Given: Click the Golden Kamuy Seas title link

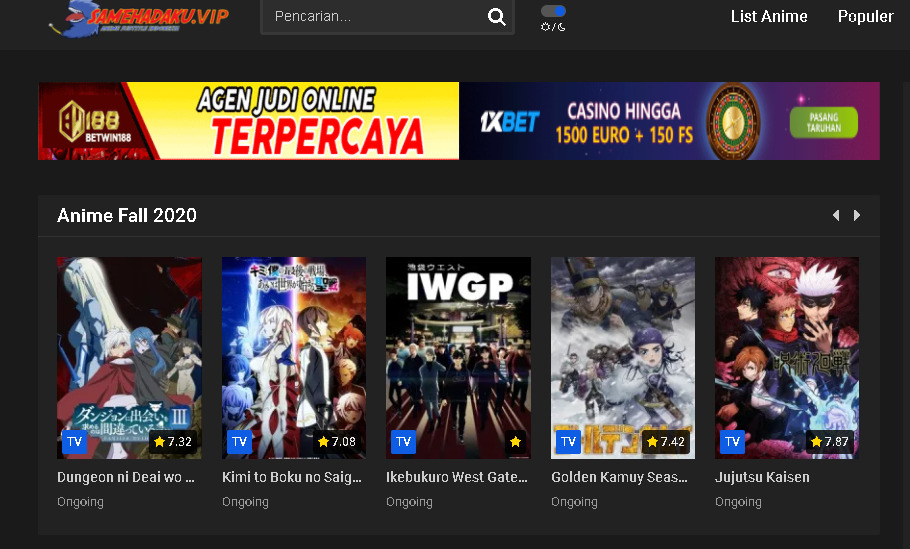Looking at the screenshot, I should [x=619, y=477].
